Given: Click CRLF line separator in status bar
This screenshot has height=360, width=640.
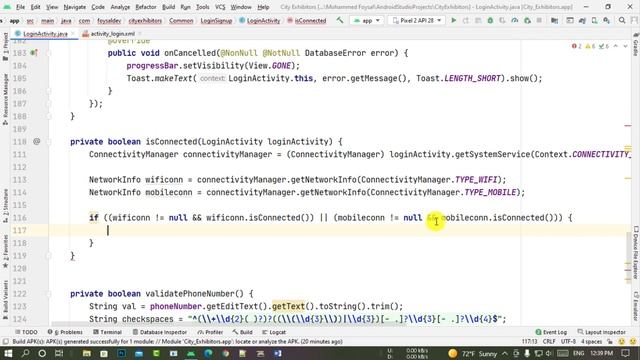Looking at the screenshot, I should [549, 342].
